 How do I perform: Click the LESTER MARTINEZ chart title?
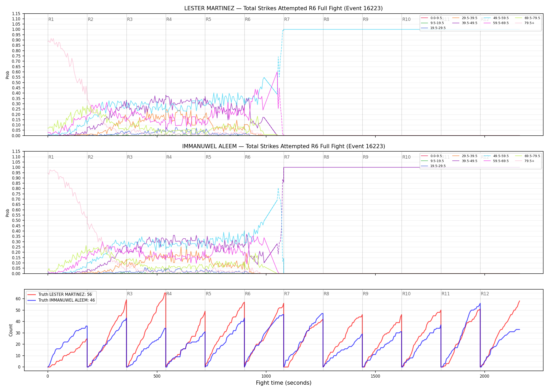(x=283, y=8)
